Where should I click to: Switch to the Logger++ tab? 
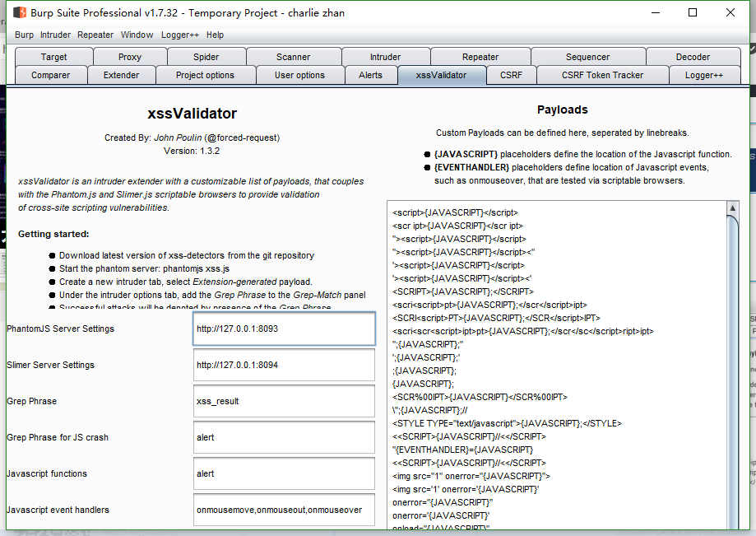[704, 75]
